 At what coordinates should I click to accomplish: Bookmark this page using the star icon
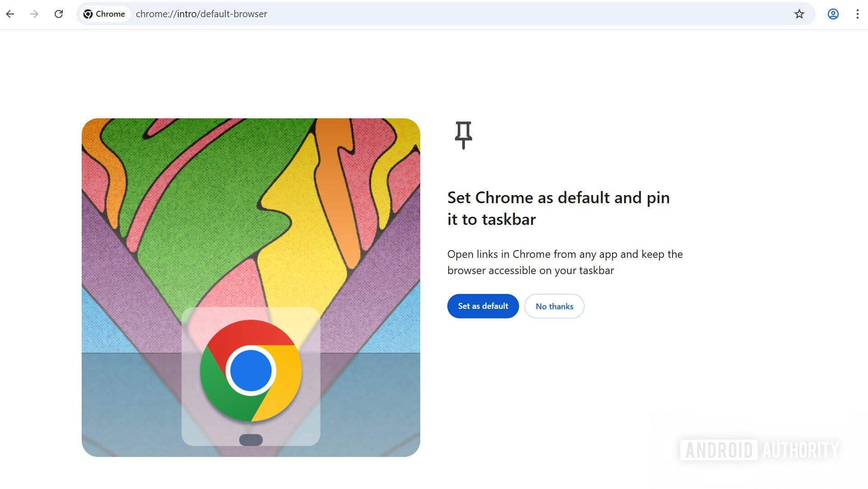pyautogui.click(x=799, y=14)
